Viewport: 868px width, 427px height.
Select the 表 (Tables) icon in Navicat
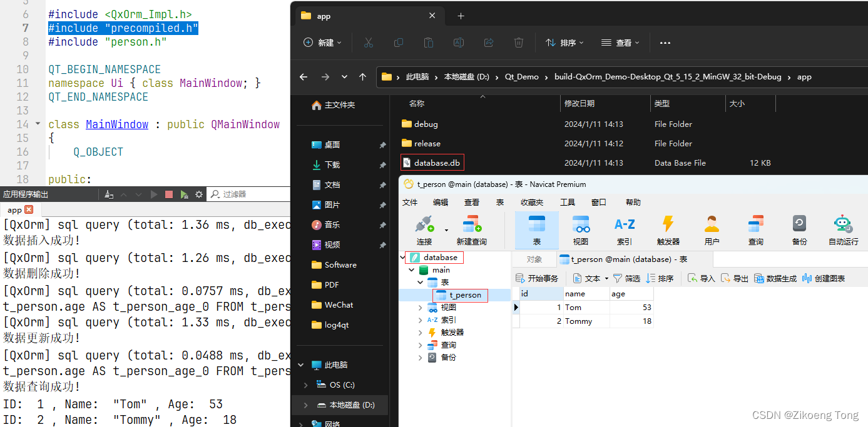coord(536,228)
